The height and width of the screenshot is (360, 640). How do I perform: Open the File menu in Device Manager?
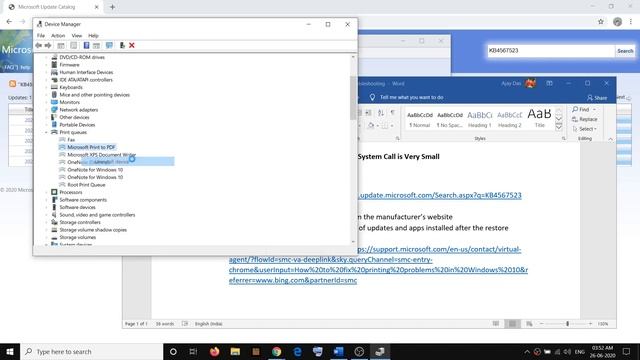(41, 36)
